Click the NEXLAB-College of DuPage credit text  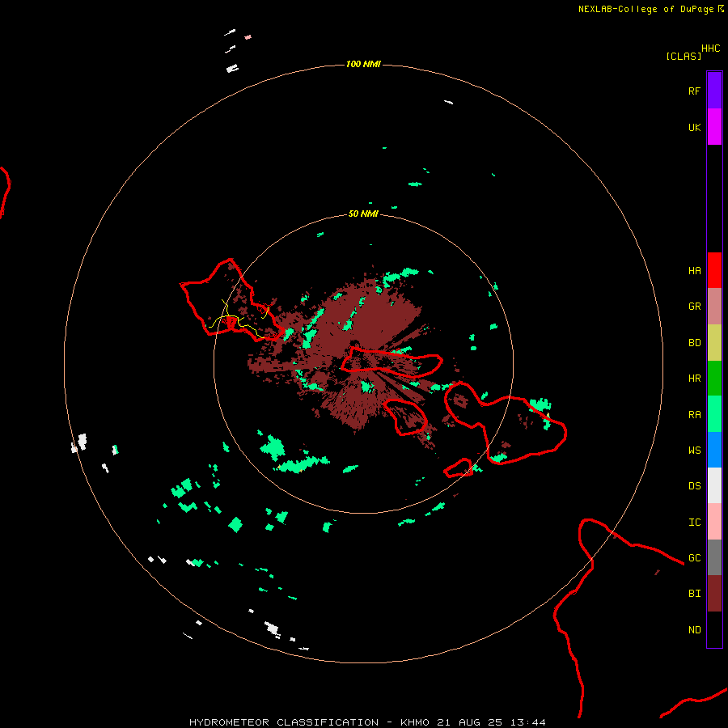click(x=645, y=9)
